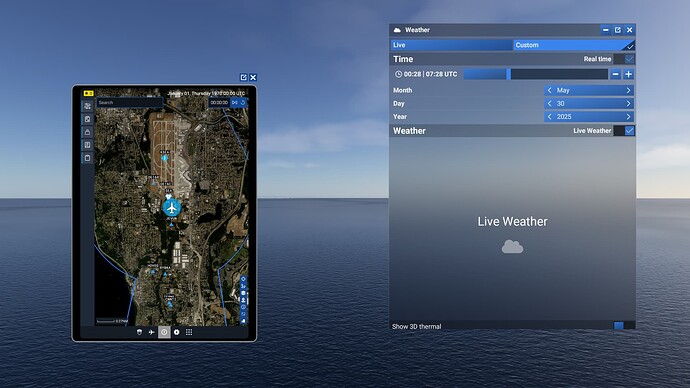690x388 pixels.
Task: Pop out the map tablet window
Action: (x=243, y=77)
